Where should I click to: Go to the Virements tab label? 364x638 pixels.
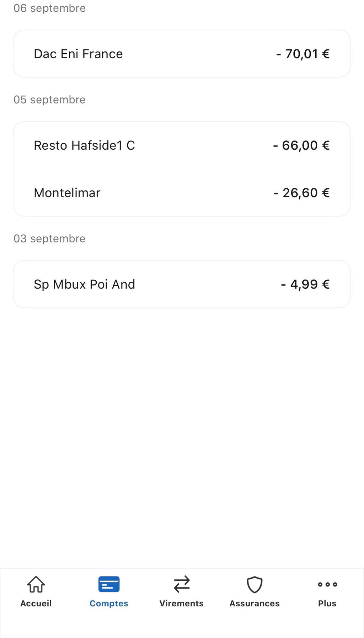182,603
